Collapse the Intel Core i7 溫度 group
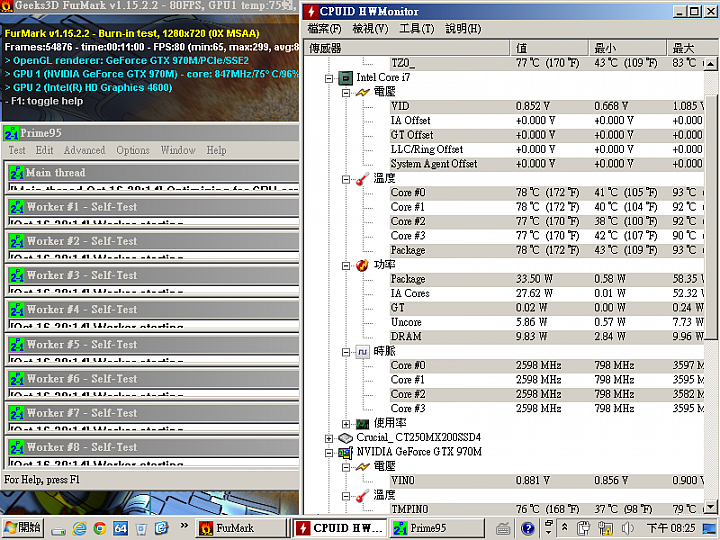The width and height of the screenshot is (720, 540). point(346,179)
